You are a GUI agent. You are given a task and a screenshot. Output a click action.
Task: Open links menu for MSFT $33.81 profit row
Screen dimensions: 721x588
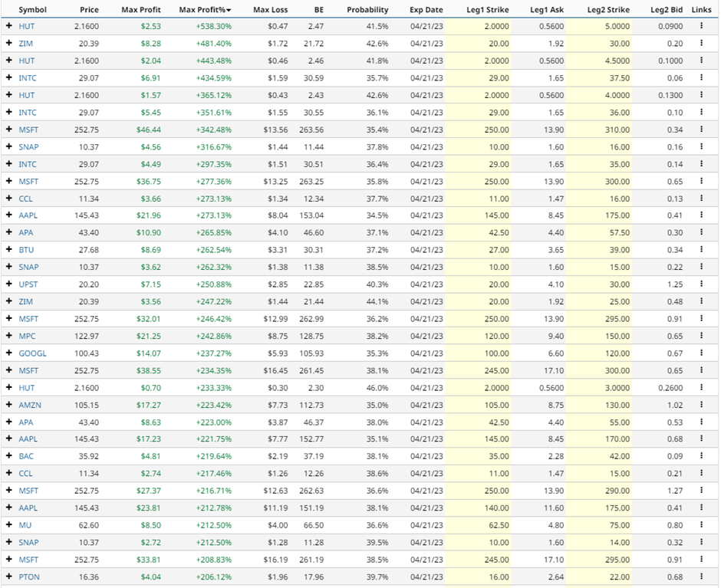coord(701,559)
